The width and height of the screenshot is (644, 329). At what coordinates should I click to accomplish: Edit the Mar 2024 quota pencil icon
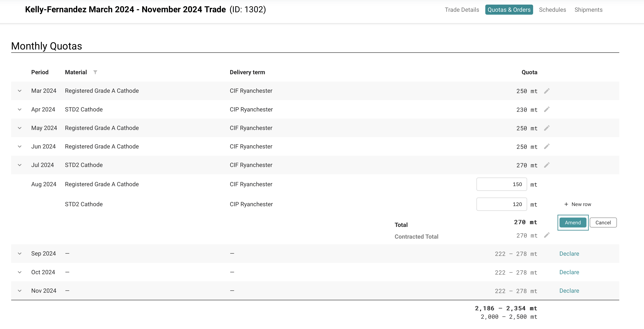point(547,91)
